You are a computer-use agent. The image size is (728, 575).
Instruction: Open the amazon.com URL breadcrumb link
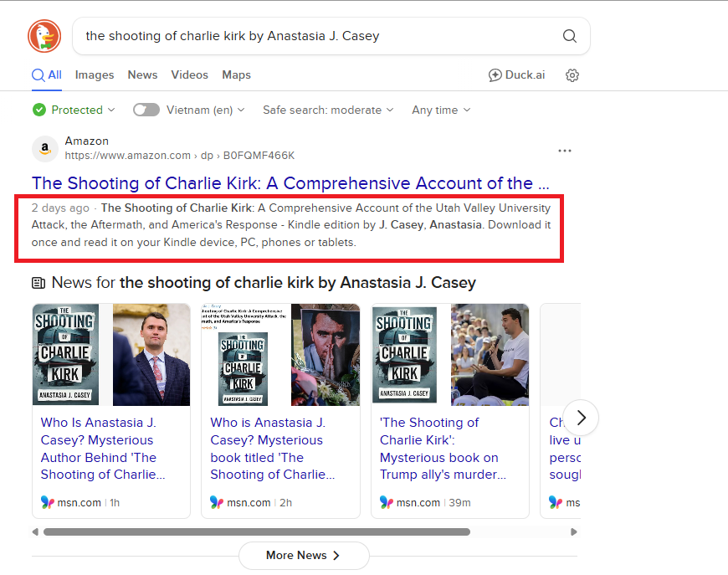coord(180,156)
